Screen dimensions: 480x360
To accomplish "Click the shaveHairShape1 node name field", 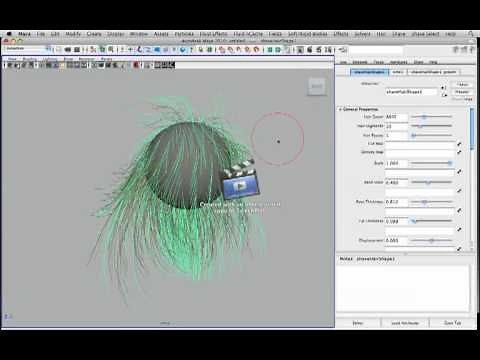I will (x=411, y=92).
